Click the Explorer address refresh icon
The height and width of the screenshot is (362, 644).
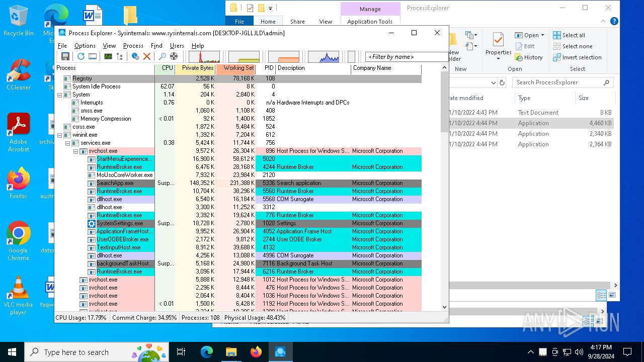(x=502, y=82)
